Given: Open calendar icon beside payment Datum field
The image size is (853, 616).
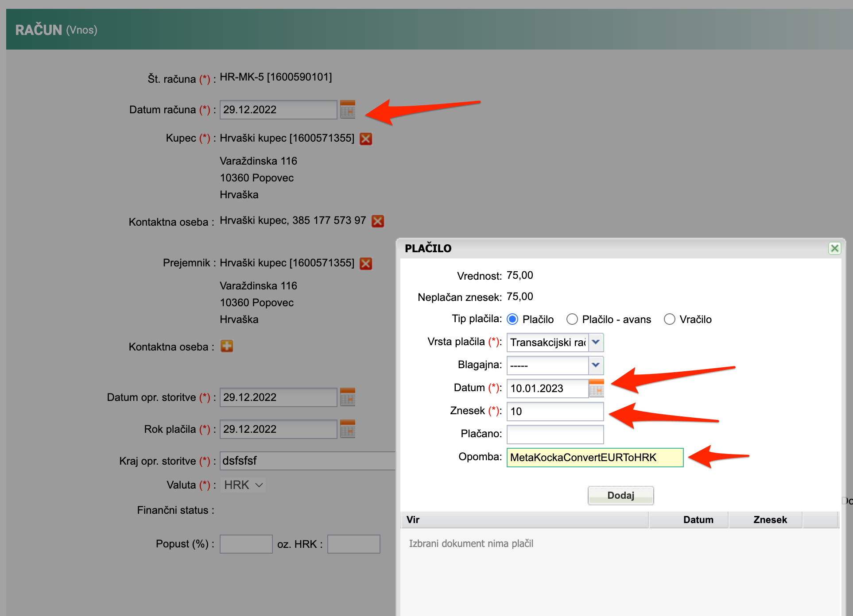Looking at the screenshot, I should [597, 388].
